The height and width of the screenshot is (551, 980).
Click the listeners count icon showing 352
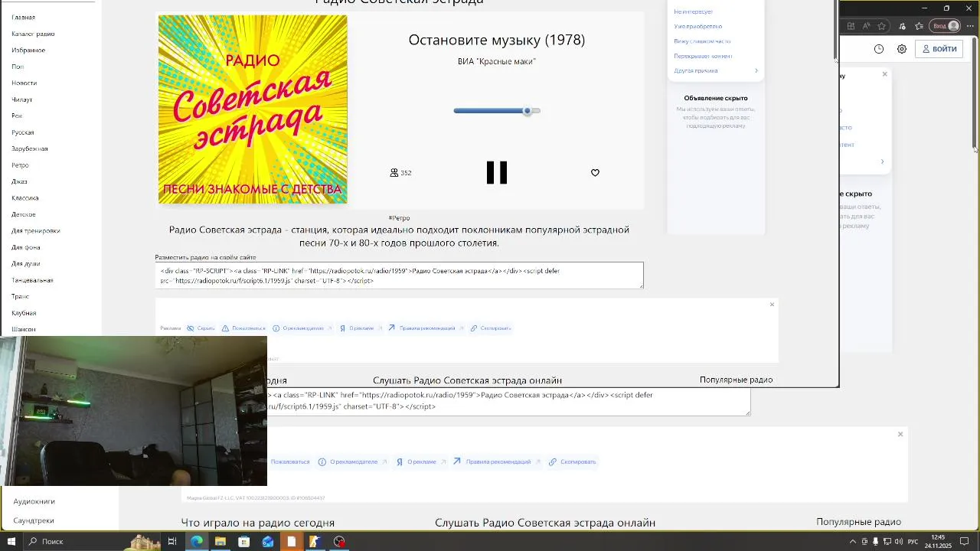click(394, 173)
